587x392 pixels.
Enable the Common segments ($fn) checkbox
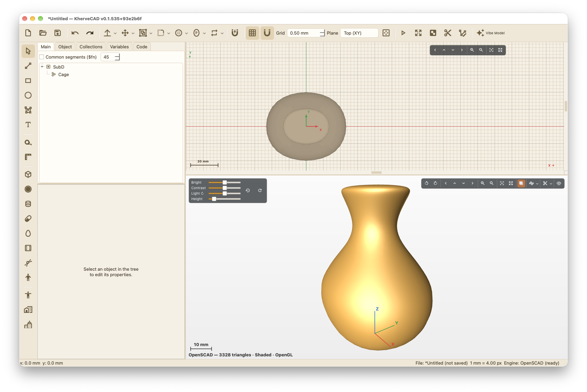[x=41, y=57]
